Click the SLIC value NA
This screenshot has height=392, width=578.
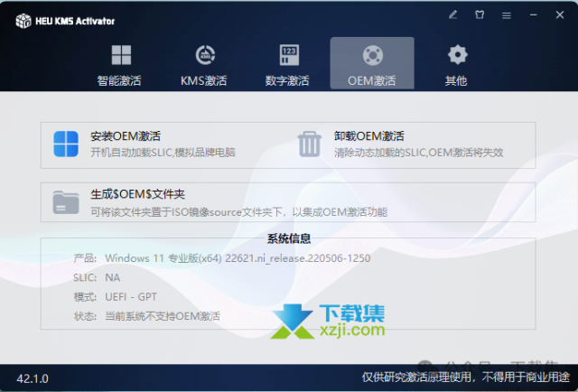tap(112, 277)
